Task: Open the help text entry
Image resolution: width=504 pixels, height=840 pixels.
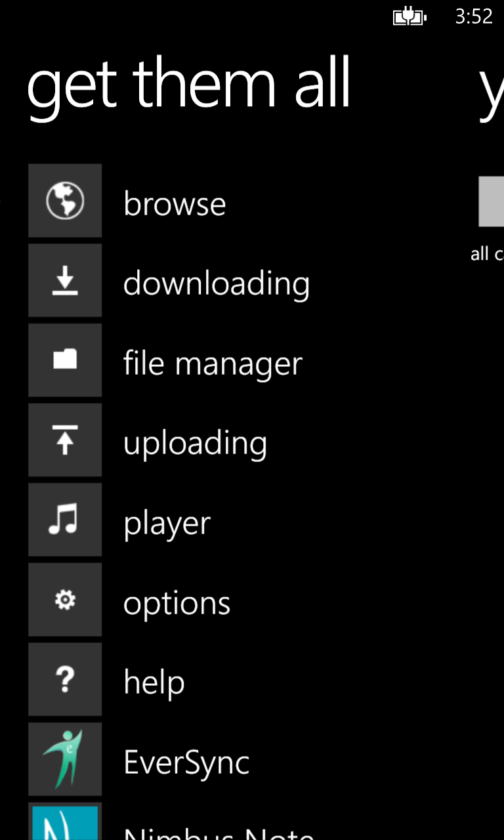Action: [x=154, y=683]
